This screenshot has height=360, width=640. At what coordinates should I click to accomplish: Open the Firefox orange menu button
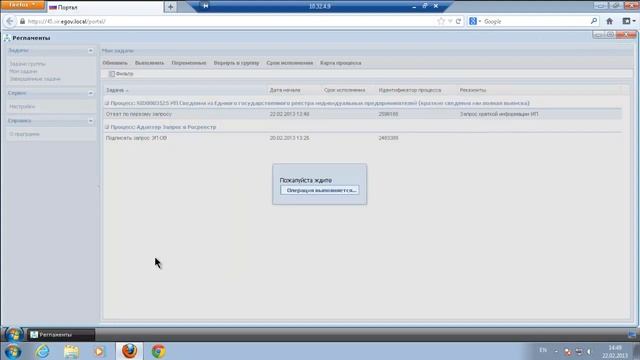point(22,5)
